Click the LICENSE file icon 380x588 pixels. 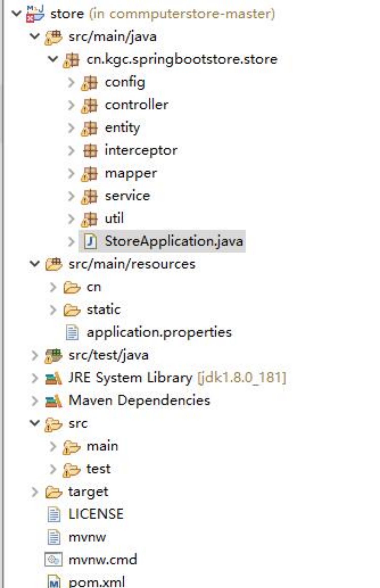(x=54, y=515)
